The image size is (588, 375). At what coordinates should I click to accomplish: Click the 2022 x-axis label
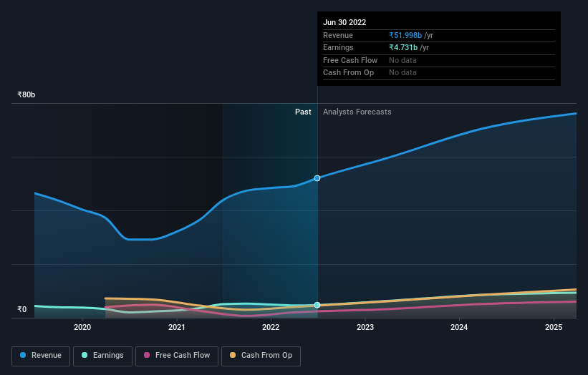coord(271,328)
